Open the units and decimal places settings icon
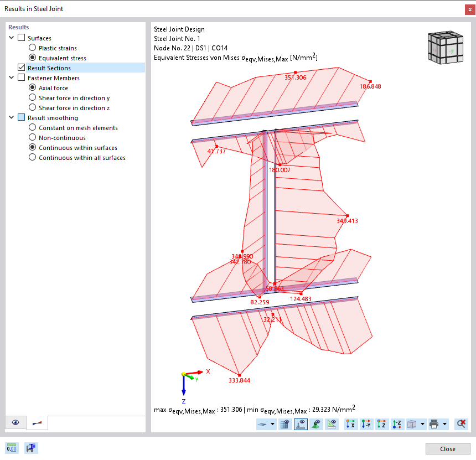This screenshot has height=460, width=476. coord(12,448)
